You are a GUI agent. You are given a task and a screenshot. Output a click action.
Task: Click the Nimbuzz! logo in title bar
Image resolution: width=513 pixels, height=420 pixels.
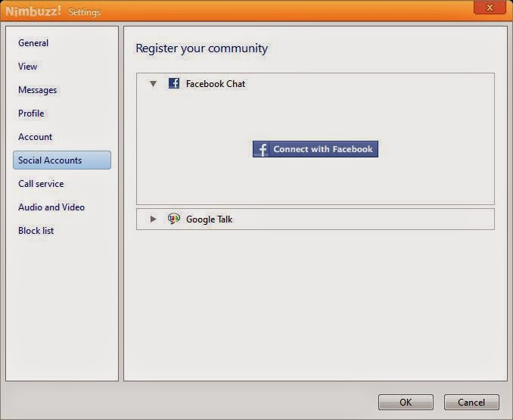[33, 11]
